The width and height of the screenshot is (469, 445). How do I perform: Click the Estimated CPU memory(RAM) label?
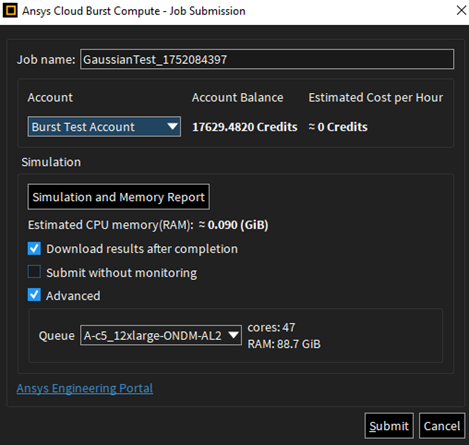click(x=111, y=225)
